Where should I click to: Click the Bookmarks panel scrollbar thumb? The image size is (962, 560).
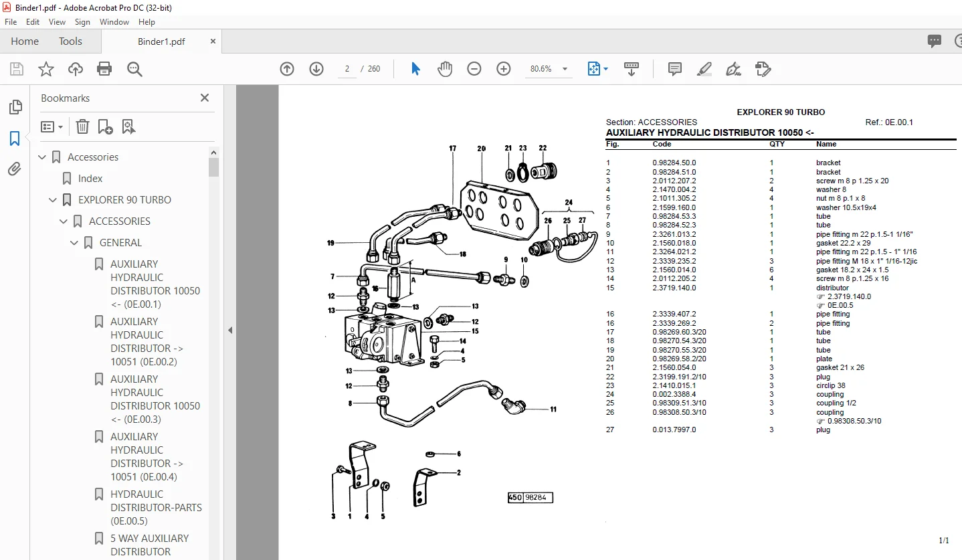pos(214,167)
